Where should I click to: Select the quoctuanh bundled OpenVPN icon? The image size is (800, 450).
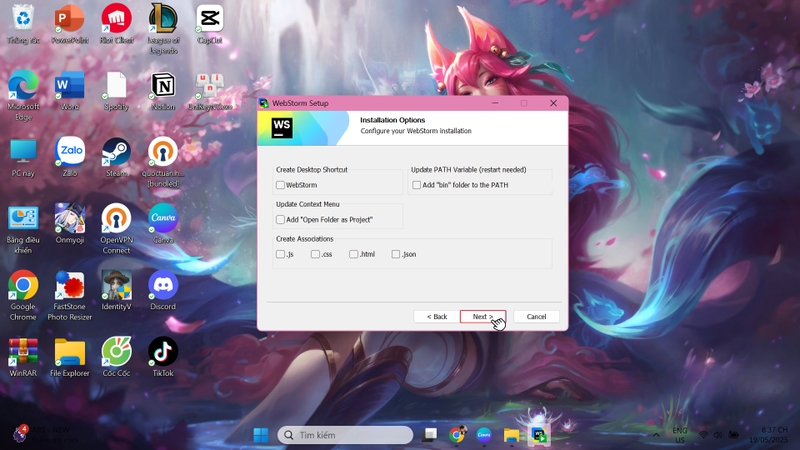(163, 162)
